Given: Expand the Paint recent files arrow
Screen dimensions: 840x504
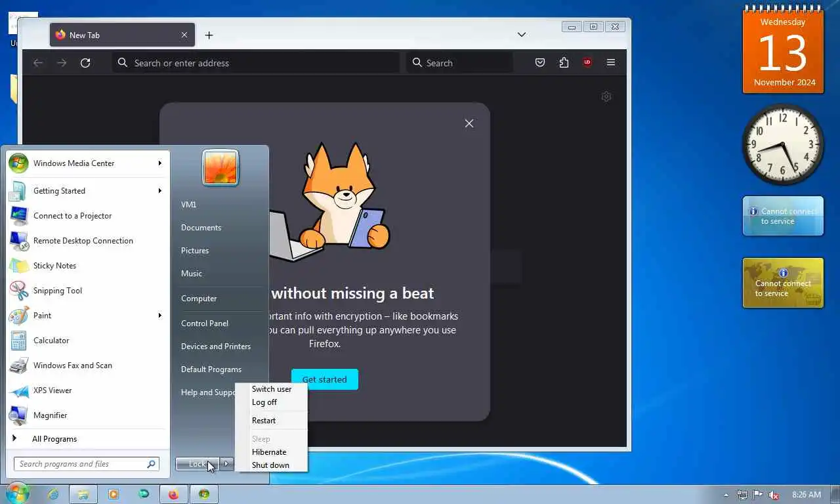Looking at the screenshot, I should pos(159,316).
